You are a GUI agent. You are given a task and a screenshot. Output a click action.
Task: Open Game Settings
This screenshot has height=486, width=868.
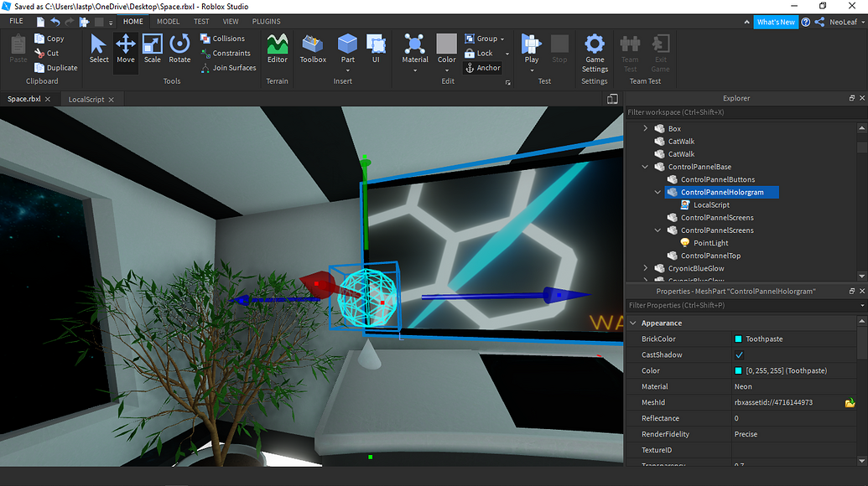pos(595,53)
